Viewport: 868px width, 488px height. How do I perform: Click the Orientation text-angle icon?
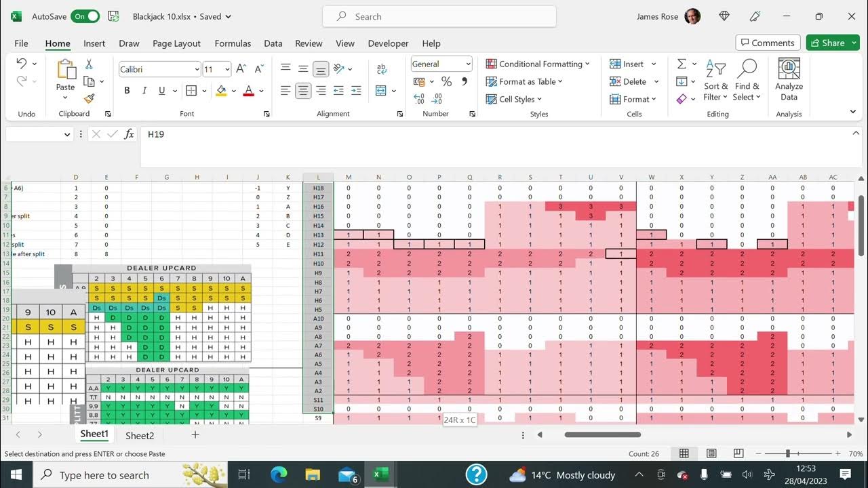(339, 68)
